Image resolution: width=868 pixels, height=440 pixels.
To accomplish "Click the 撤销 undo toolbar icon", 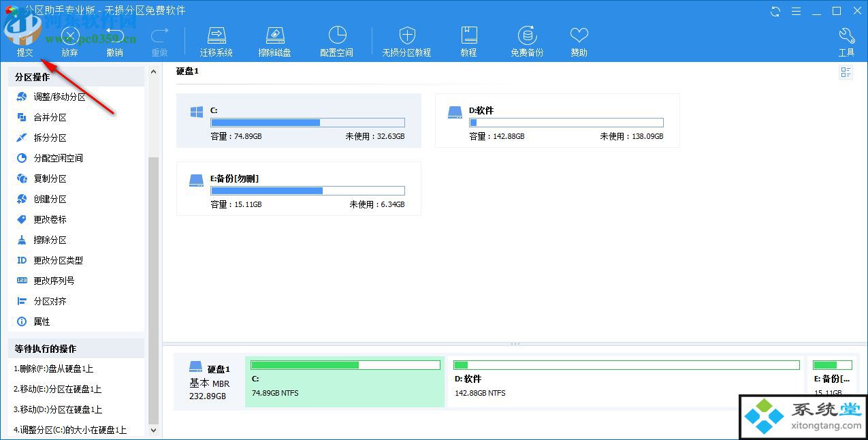I will (115, 41).
